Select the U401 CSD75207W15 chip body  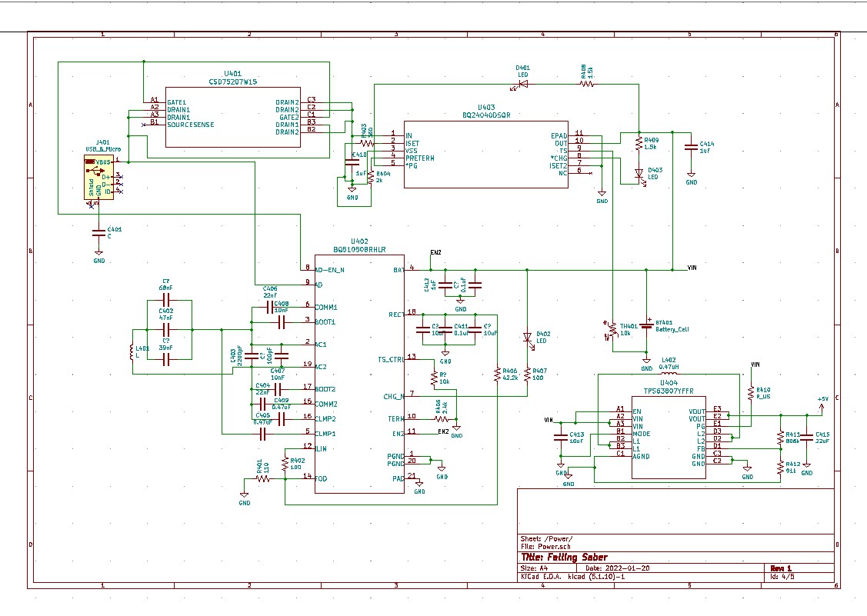pos(232,117)
